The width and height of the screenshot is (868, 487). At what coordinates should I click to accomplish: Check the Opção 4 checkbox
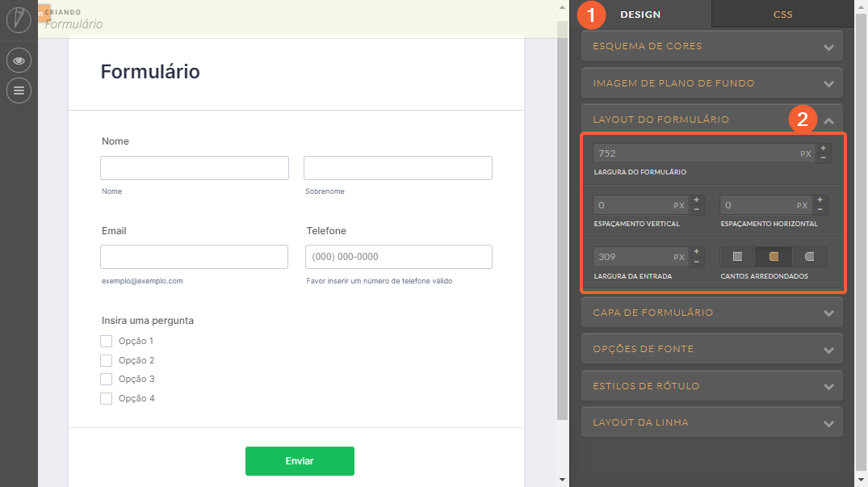coord(106,398)
